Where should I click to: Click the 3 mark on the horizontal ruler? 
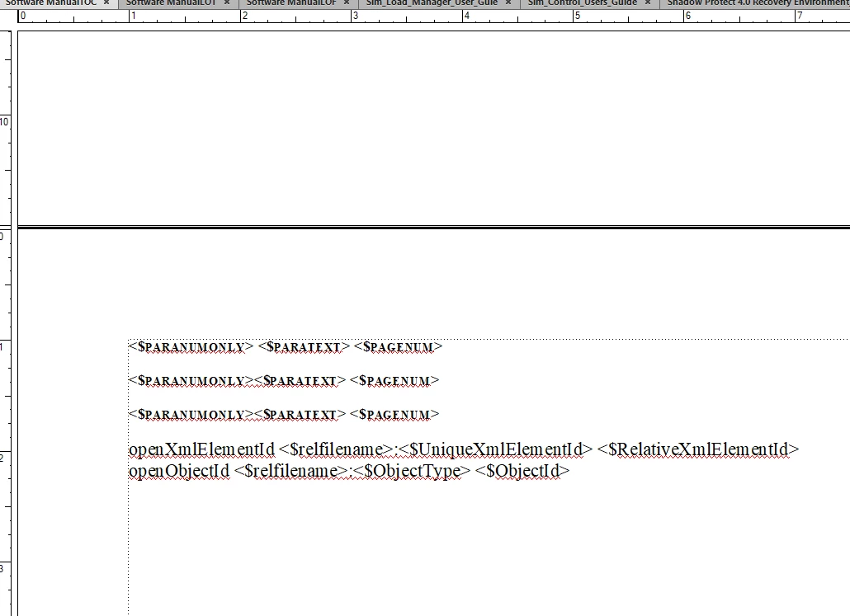(355, 16)
